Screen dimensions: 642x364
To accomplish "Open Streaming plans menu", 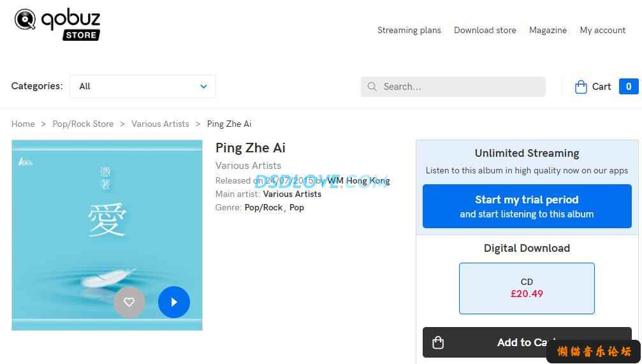I will click(409, 31).
